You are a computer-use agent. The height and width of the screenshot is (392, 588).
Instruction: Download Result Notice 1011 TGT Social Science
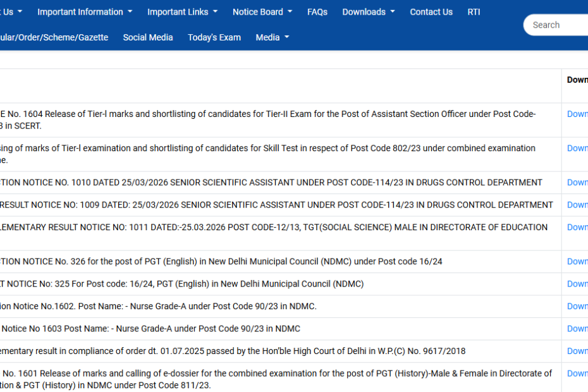(x=577, y=227)
